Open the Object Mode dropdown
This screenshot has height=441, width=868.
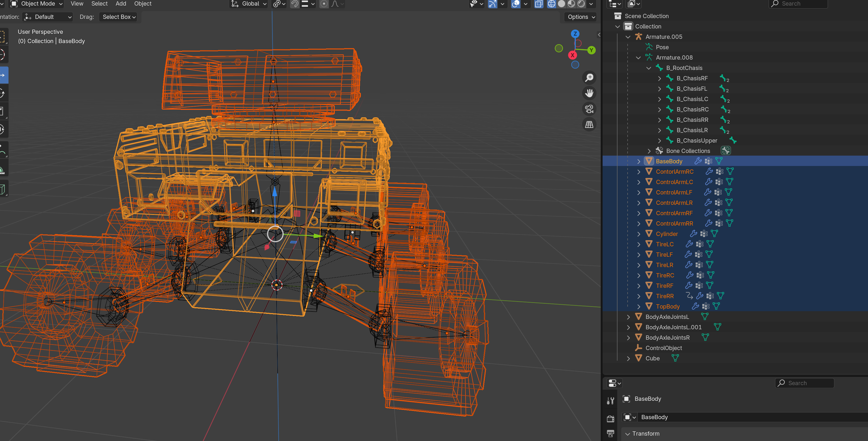[x=37, y=4]
